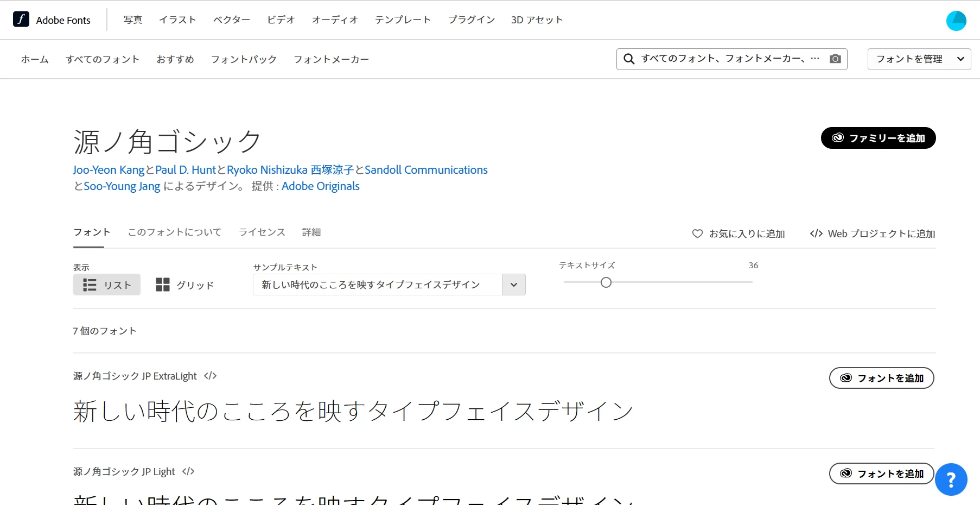Image resolution: width=980 pixels, height=505 pixels.
Task: Click Web プロジェクトに追加
Action: click(x=873, y=234)
